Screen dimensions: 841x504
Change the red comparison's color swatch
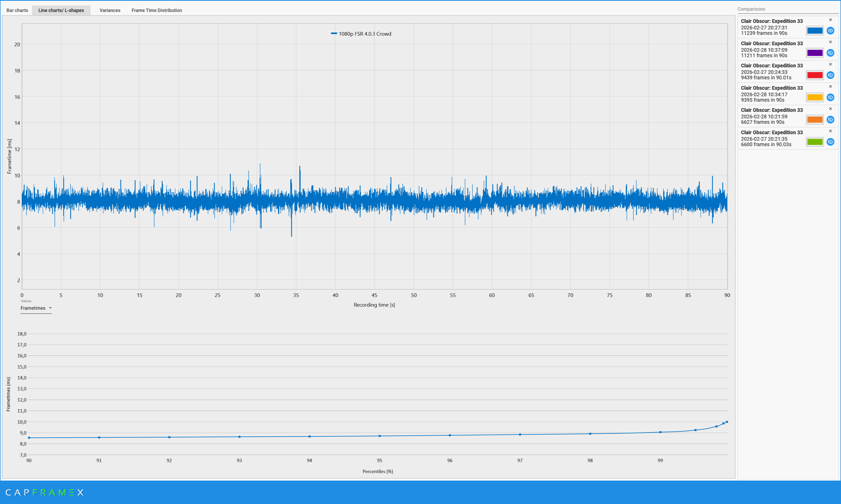[x=814, y=75]
